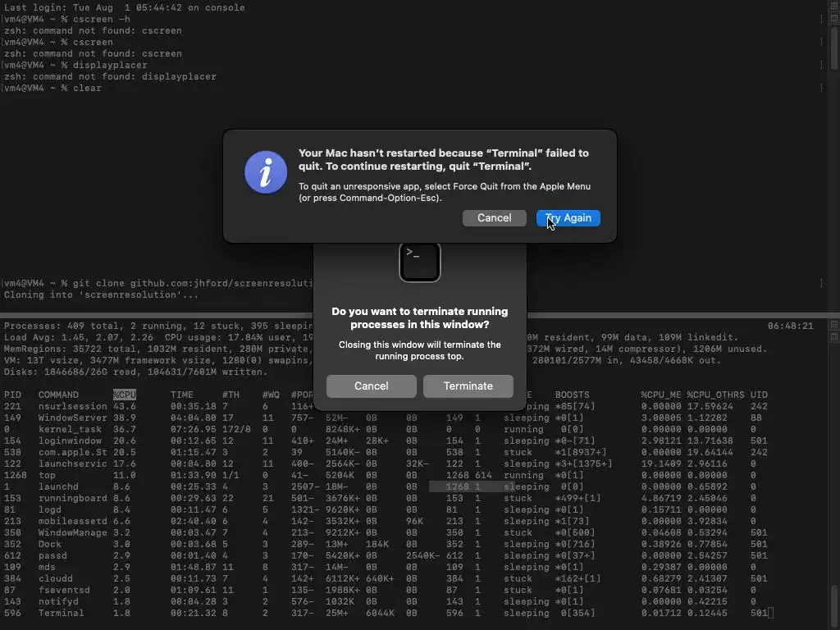Click the horizontal divider between terminal panes
The height and width of the screenshot is (630, 840).
point(420,315)
